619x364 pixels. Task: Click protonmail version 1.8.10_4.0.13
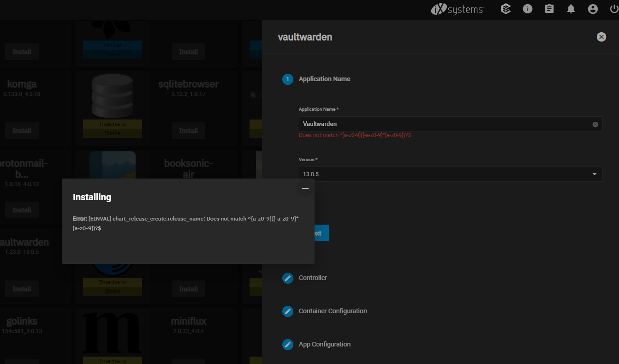[22, 184]
